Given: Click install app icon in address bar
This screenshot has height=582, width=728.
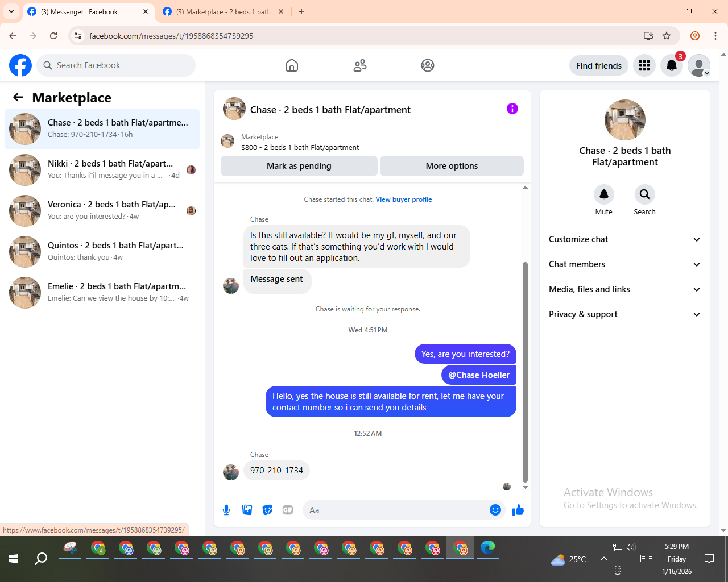Looking at the screenshot, I should pyautogui.click(x=648, y=36).
